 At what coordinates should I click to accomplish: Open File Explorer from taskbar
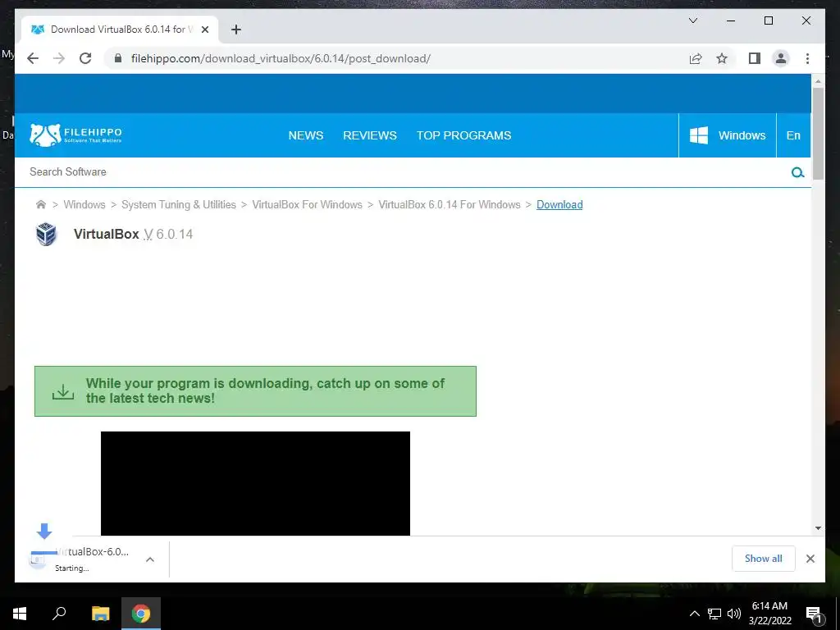(100, 614)
